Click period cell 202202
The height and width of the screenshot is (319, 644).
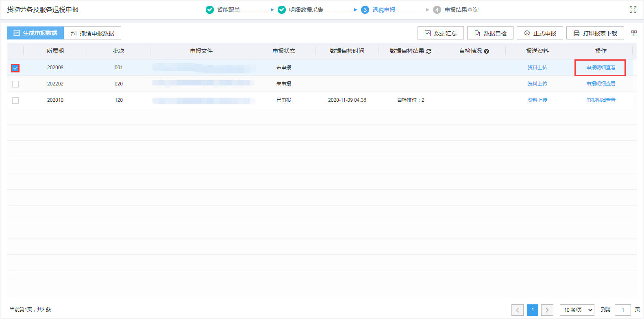(x=55, y=84)
